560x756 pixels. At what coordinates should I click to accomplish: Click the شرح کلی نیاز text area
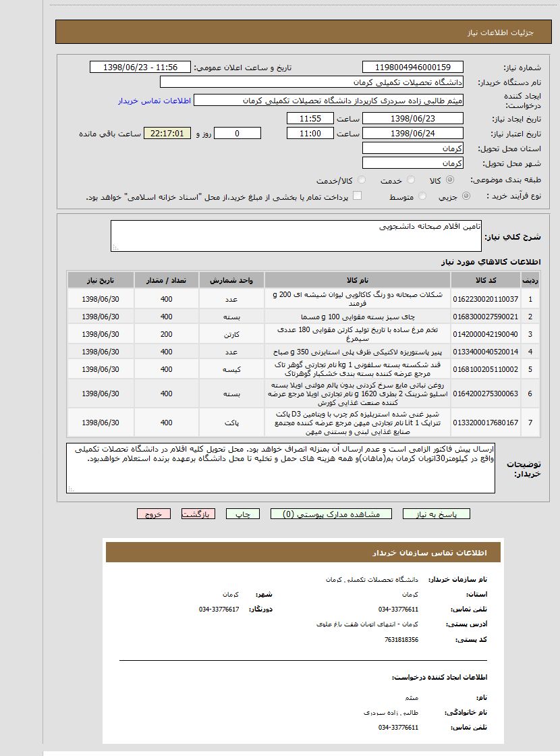click(296, 236)
